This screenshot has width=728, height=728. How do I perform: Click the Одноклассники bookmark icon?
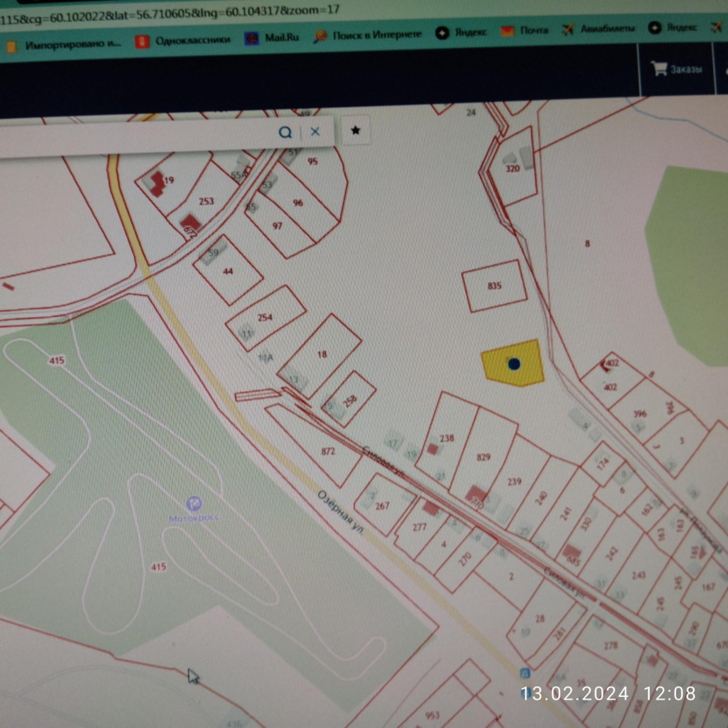coord(142,41)
